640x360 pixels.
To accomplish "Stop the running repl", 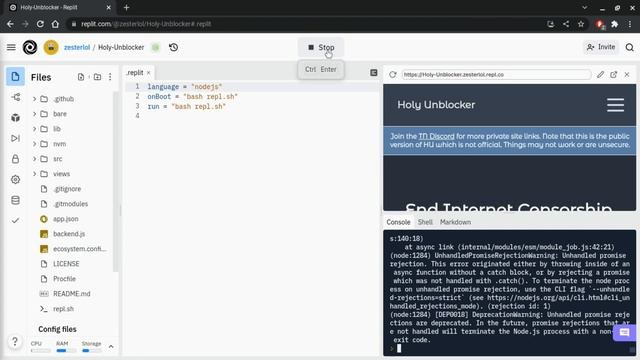I will [321, 47].
